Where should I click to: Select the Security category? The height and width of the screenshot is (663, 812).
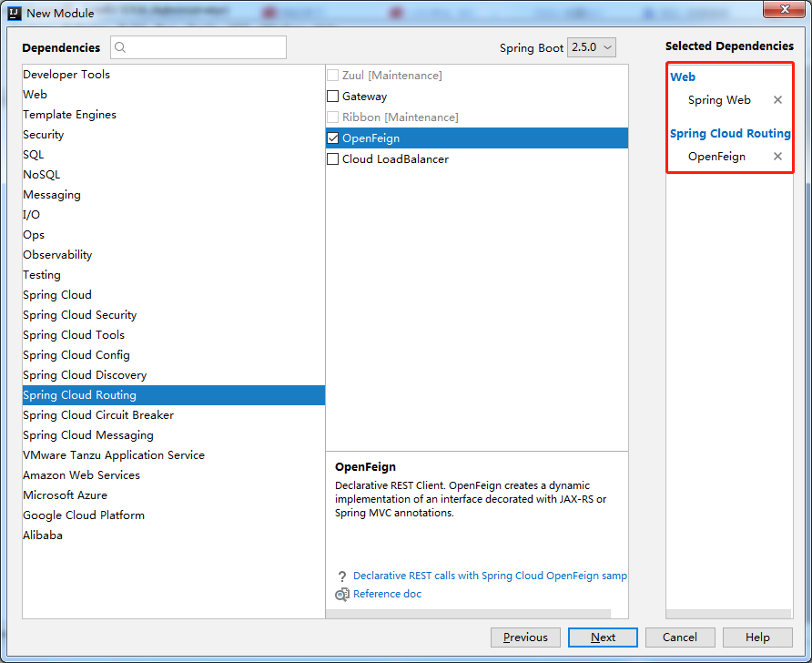(x=174, y=135)
